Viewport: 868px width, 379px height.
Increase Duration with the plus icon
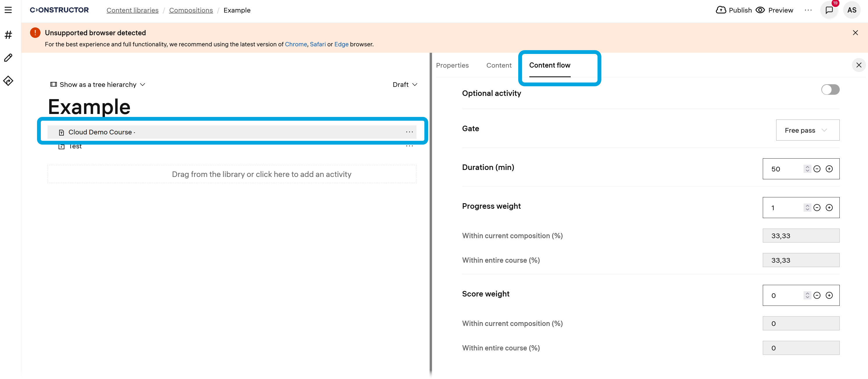point(829,169)
